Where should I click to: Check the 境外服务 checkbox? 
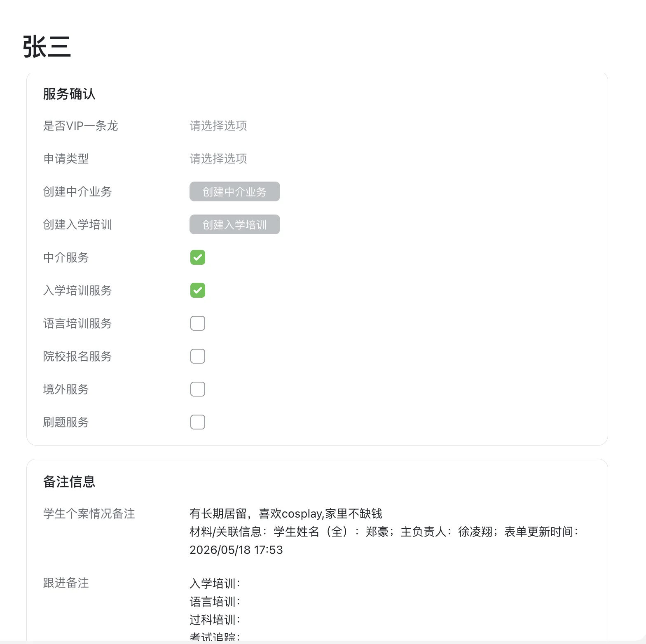[x=198, y=389]
